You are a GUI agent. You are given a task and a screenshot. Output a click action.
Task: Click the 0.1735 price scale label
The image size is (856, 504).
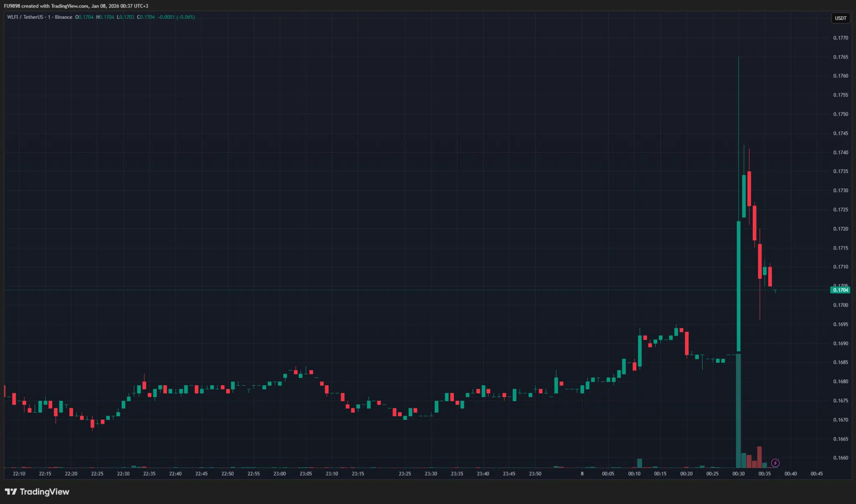(841, 171)
